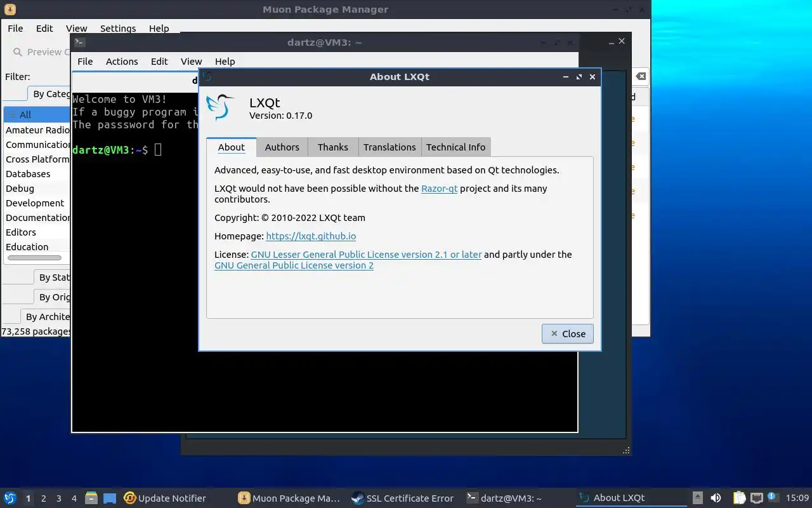Select the Documentation category
The image size is (812, 508).
coord(37,217)
